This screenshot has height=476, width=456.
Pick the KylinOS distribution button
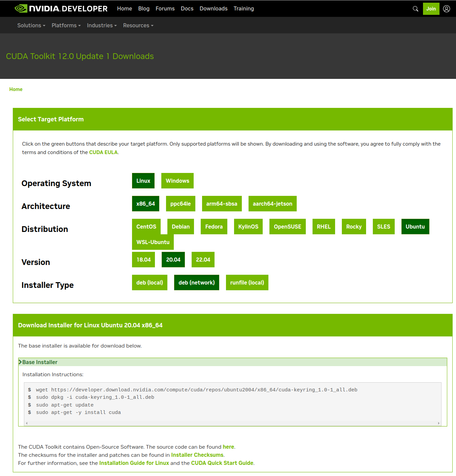click(248, 227)
